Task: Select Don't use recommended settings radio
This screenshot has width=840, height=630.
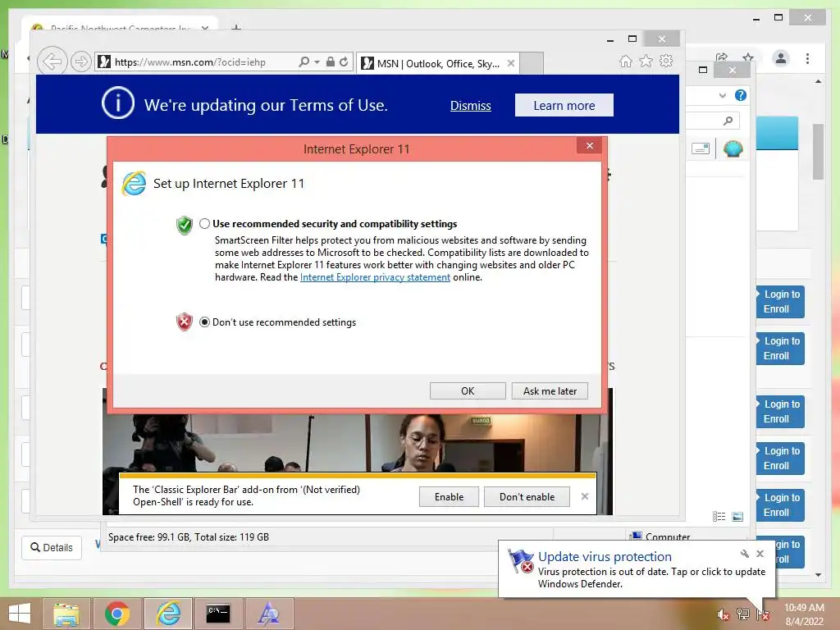Action: (x=204, y=322)
